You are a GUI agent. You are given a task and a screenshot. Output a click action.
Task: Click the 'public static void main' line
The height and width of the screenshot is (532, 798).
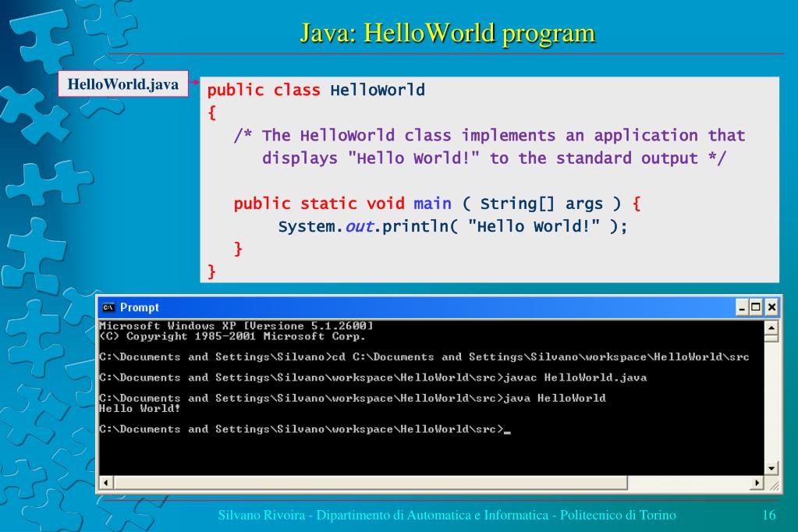(437, 204)
